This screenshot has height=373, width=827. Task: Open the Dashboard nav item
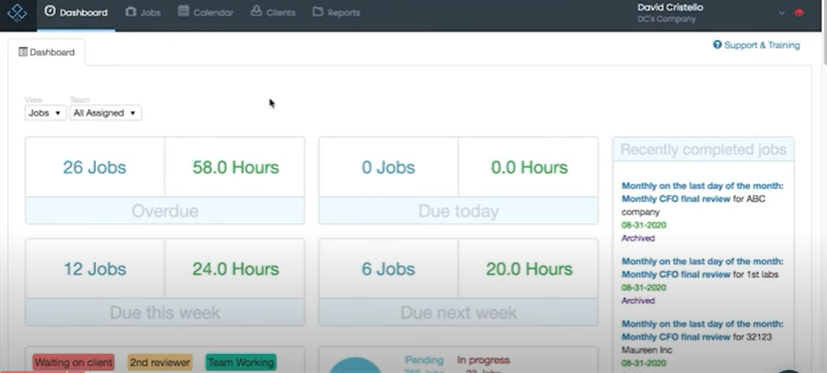point(76,12)
